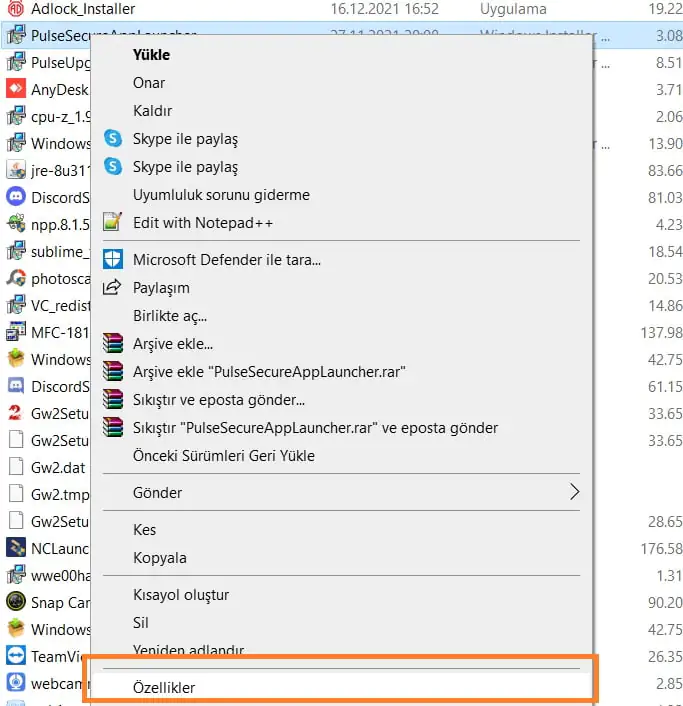Click photosca file icon
This screenshot has width=683, height=706.
(x=16, y=278)
